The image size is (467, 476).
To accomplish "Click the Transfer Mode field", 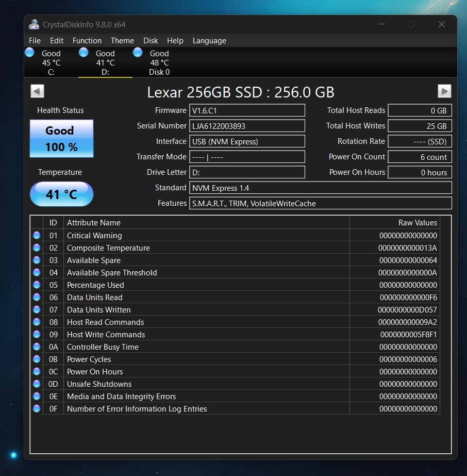I will [x=247, y=157].
